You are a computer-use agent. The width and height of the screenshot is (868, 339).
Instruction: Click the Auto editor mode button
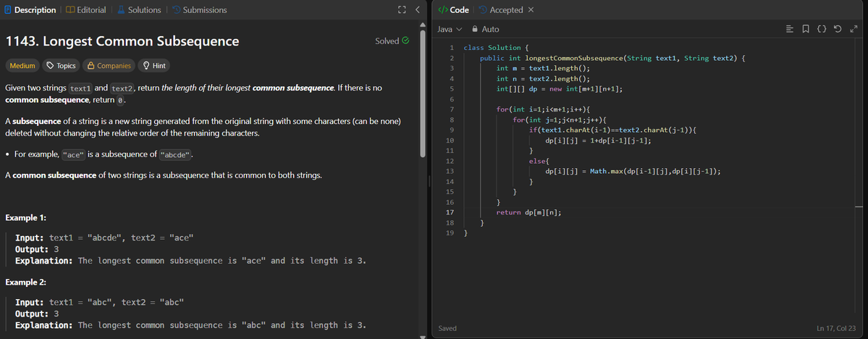click(x=490, y=29)
